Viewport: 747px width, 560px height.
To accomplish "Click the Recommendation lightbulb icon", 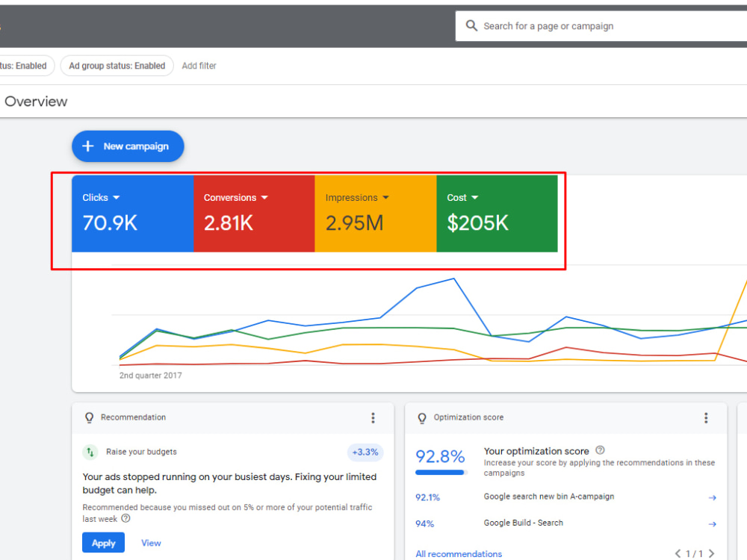I will [89, 417].
